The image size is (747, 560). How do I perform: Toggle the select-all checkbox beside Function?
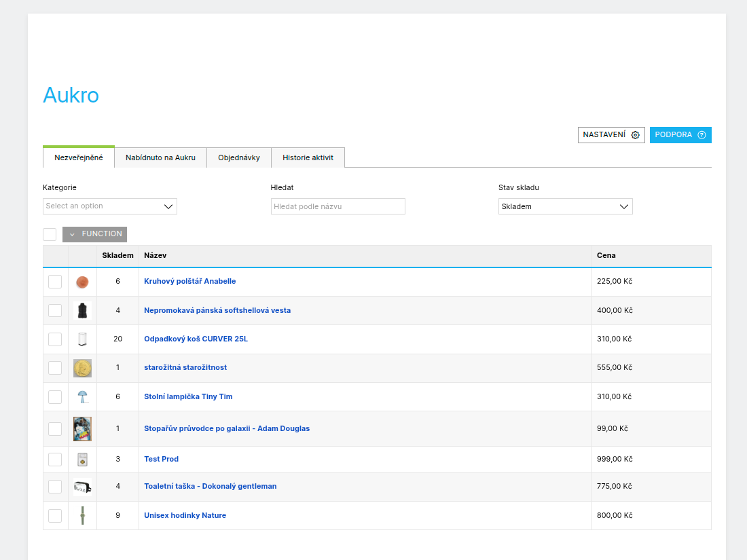coord(50,234)
